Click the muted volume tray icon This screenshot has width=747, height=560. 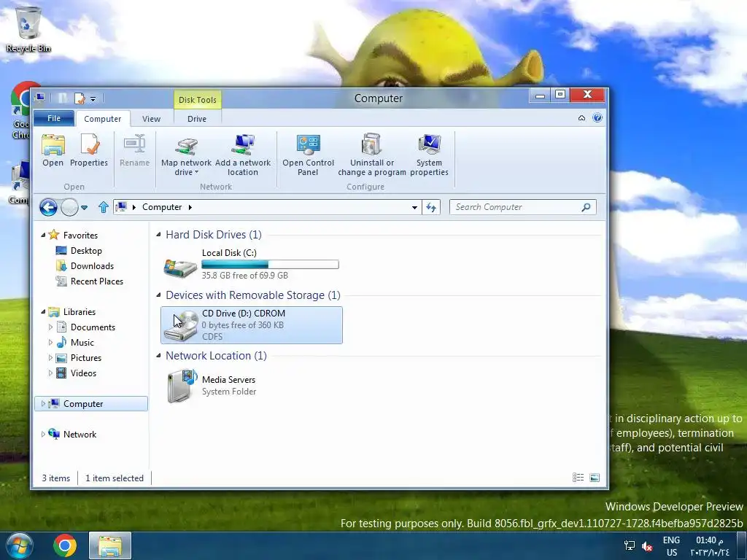pos(647,546)
